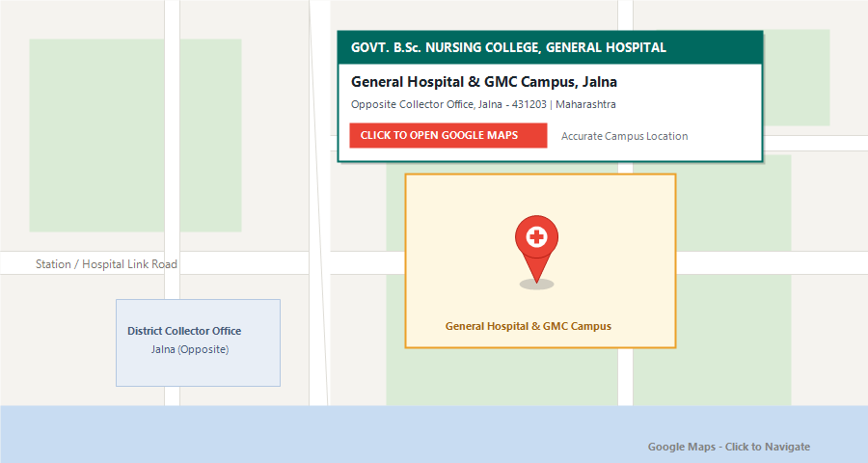
Task: Click the Govt. B.Sc. Nursing College header
Action: tap(551, 47)
